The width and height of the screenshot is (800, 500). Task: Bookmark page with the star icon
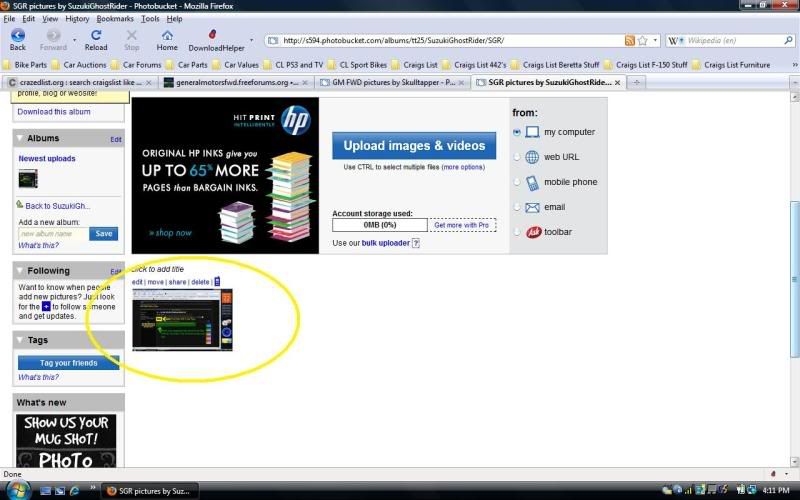[643, 40]
